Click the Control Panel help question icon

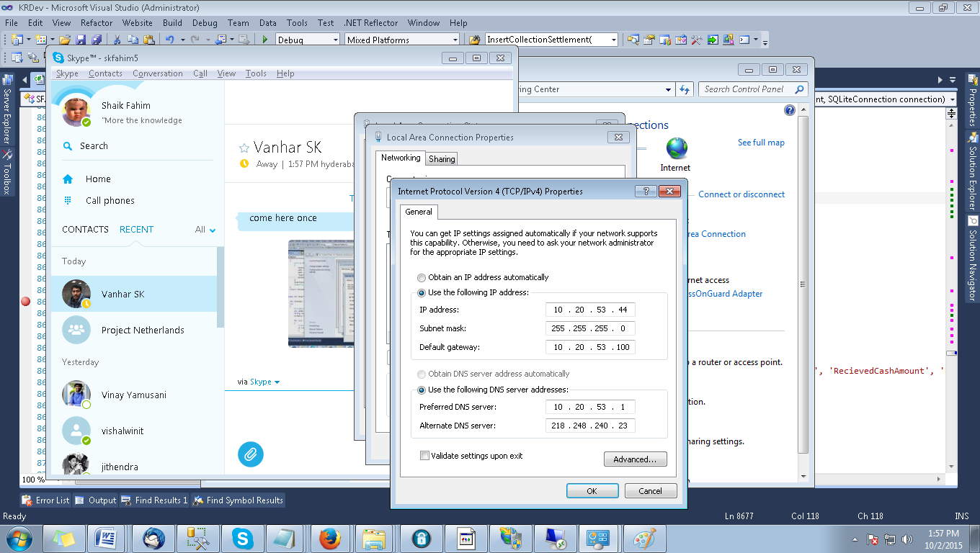point(789,110)
